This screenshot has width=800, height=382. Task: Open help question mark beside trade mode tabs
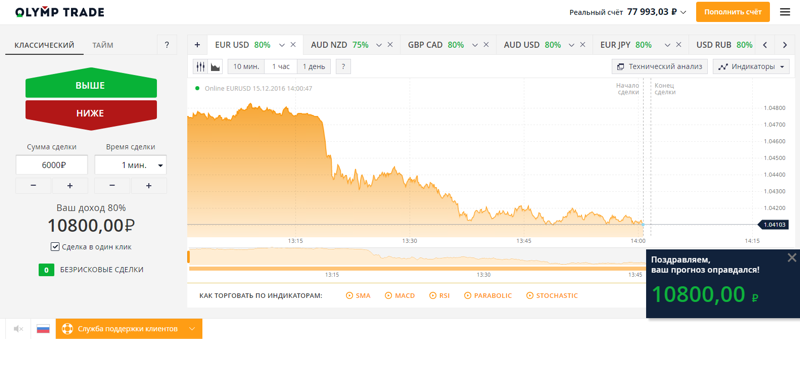167,45
